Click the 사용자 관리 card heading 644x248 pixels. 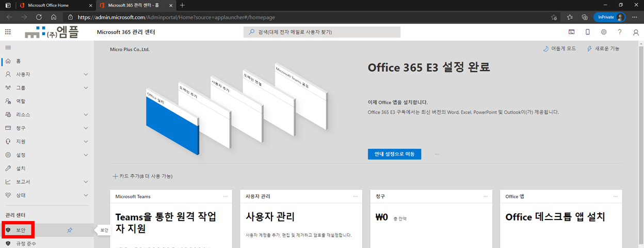[x=270, y=216]
